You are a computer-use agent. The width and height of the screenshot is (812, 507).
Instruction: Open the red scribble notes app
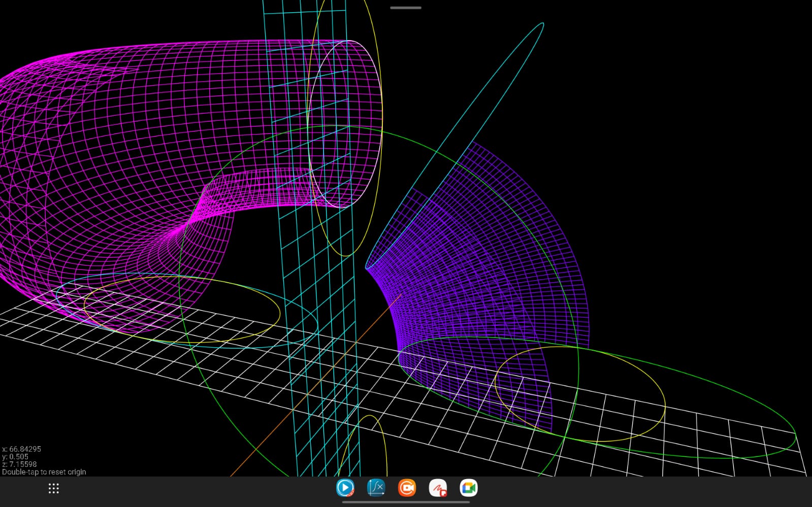(x=438, y=488)
